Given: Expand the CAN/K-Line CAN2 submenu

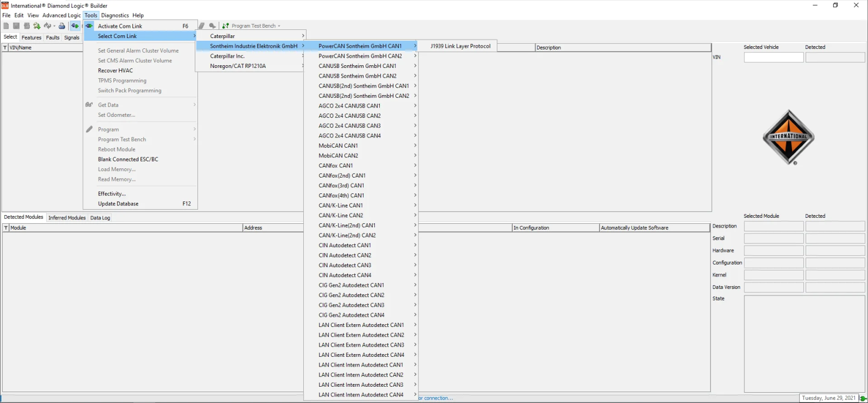Looking at the screenshot, I should pyautogui.click(x=415, y=215).
